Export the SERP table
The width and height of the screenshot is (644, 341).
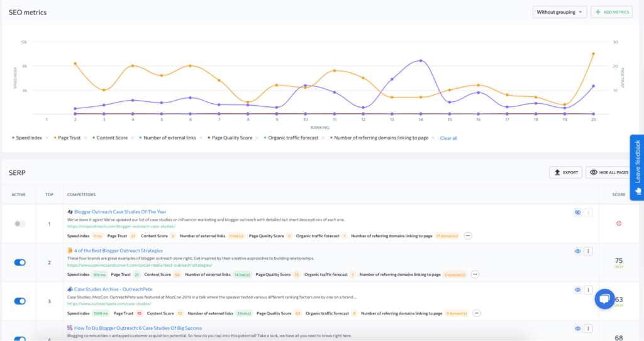click(566, 172)
